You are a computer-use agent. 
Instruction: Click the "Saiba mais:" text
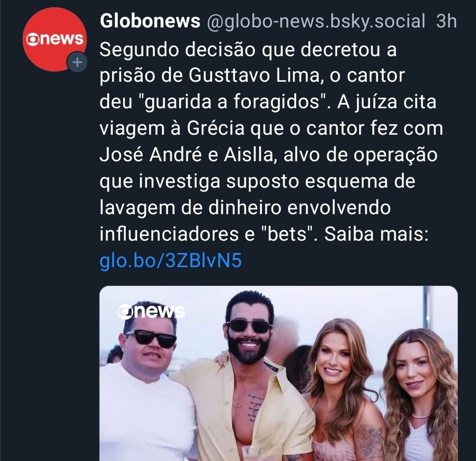coord(376,234)
